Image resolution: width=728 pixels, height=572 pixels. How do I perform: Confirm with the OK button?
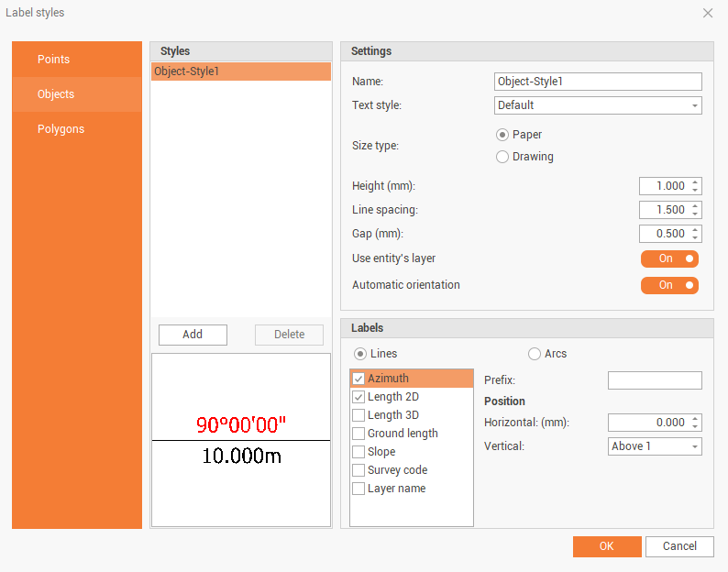606,546
